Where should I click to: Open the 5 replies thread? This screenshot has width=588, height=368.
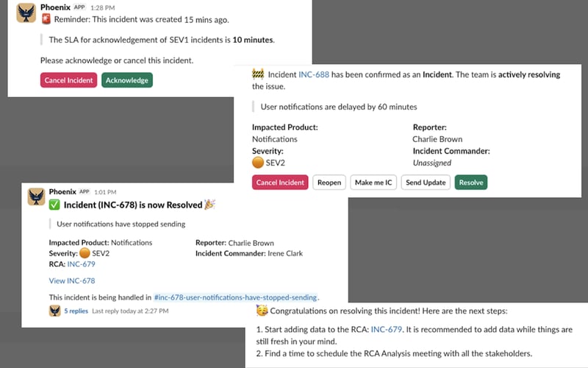pos(76,311)
